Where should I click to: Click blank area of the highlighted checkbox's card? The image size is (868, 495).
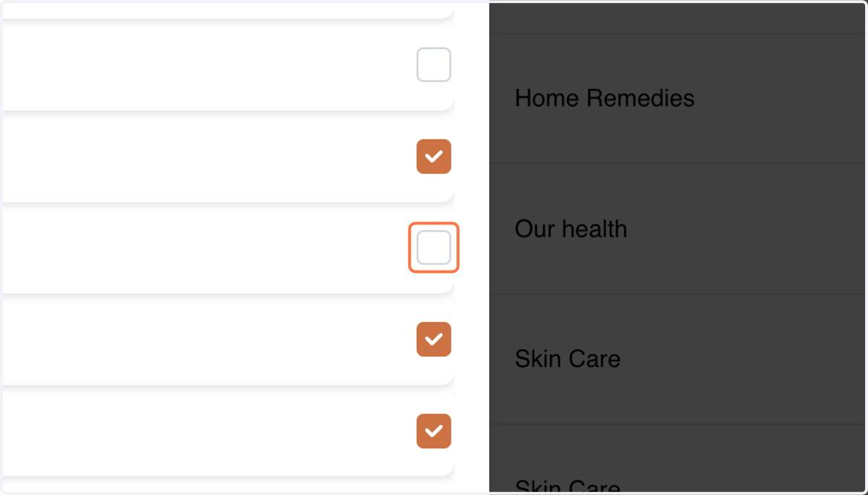click(210, 247)
